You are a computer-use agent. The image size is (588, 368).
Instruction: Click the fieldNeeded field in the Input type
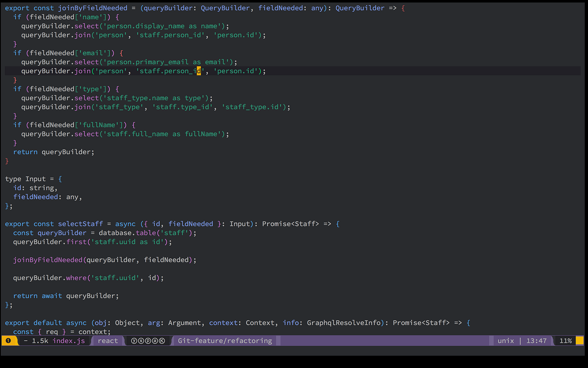tap(36, 197)
